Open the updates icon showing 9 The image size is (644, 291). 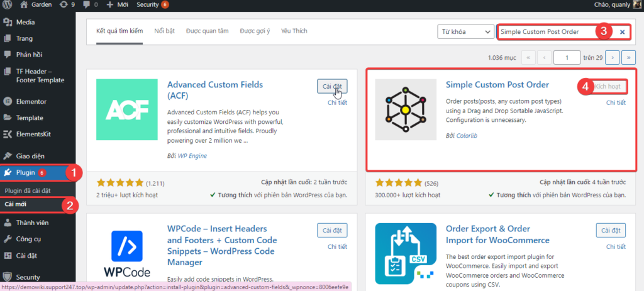[67, 4]
